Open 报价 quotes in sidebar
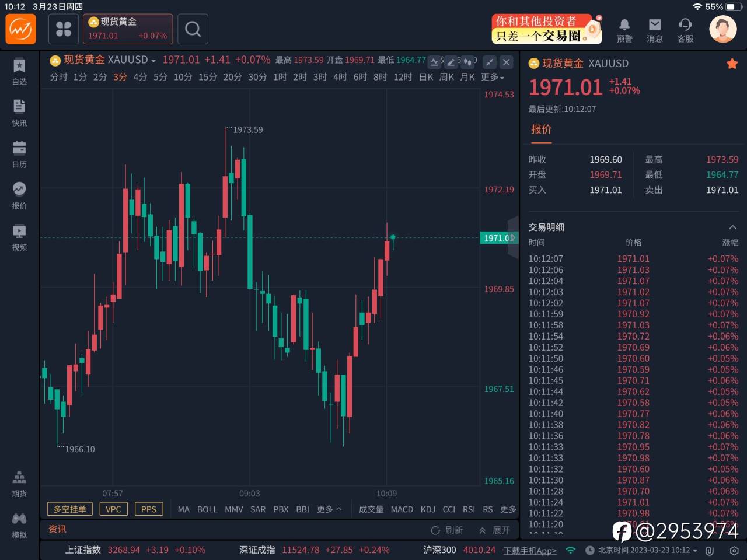This screenshot has width=747, height=560. (19, 196)
